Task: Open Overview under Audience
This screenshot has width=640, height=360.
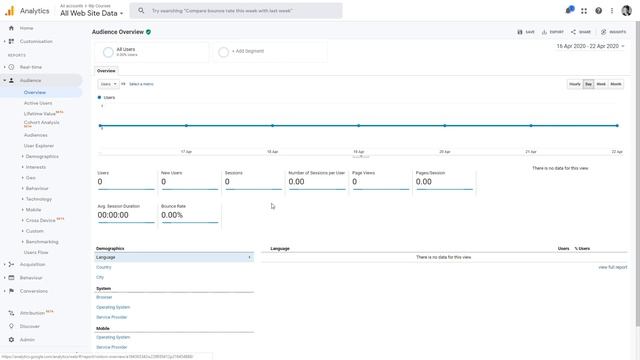Action: pos(35,92)
